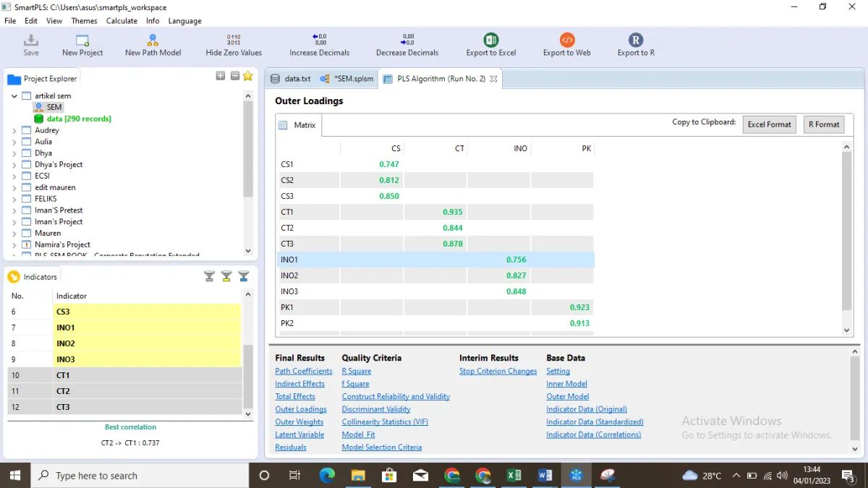Click the expand-all plus icon in Project Explorer

221,76
